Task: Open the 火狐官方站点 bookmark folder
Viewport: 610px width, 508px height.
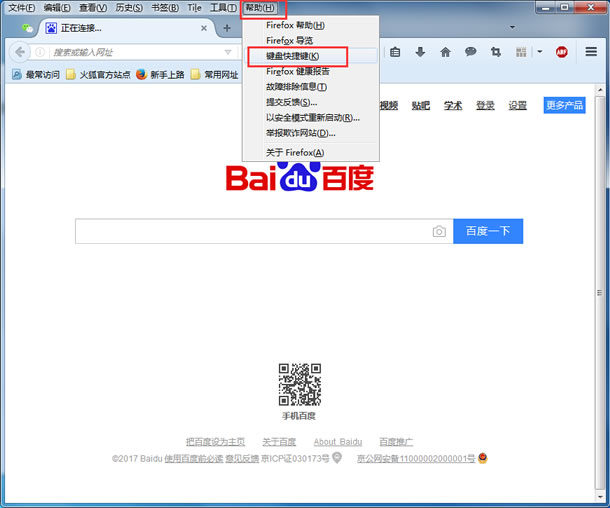Action: click(x=98, y=75)
